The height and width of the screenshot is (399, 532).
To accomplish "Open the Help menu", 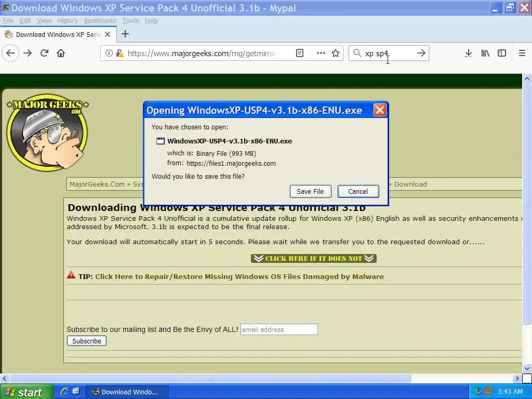I will [x=151, y=21].
